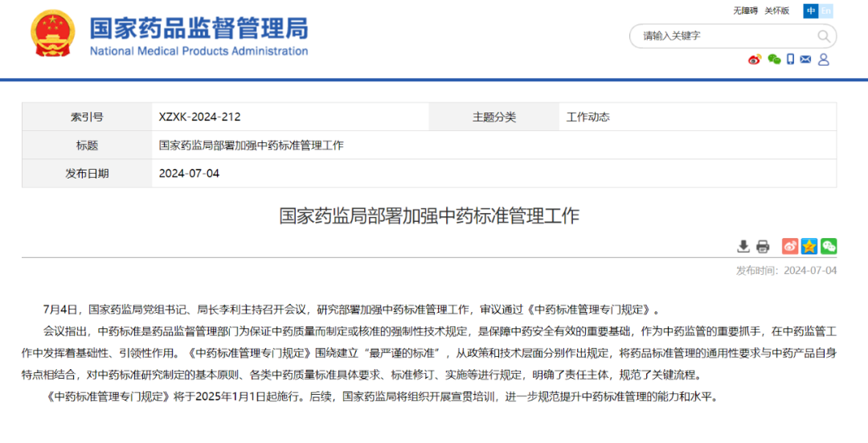Click the 索引号 label cell

coord(87,117)
